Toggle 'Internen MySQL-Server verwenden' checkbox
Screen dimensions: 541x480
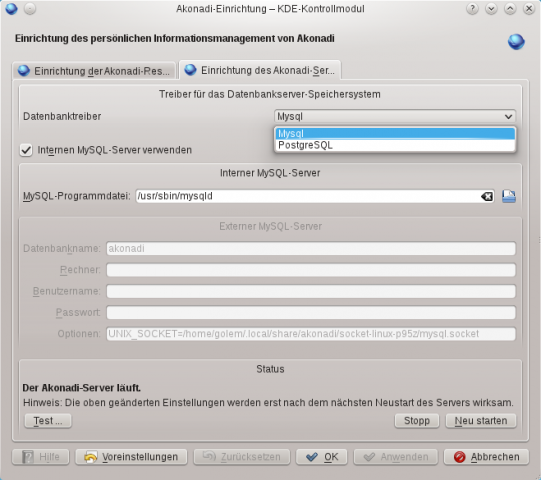point(26,150)
